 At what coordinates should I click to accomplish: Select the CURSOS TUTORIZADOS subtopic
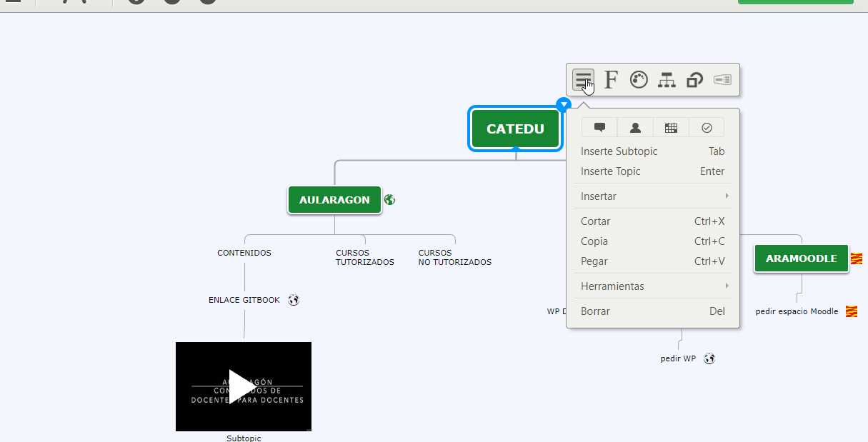tap(365, 258)
